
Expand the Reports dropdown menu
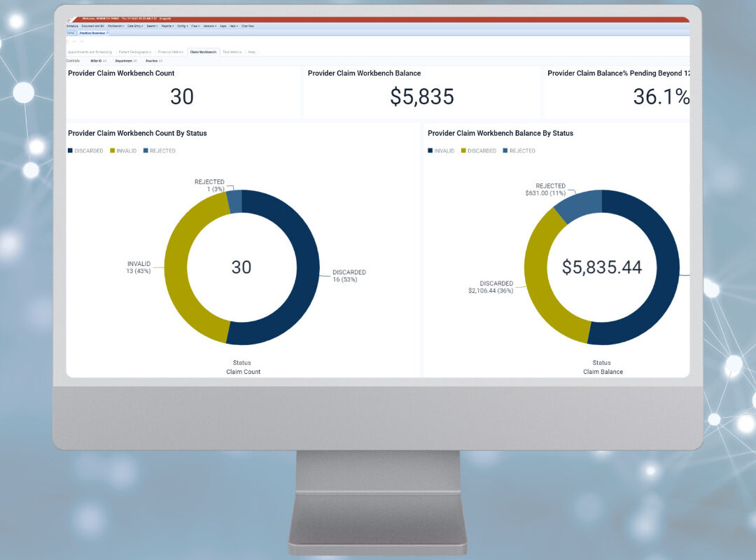[x=167, y=26]
